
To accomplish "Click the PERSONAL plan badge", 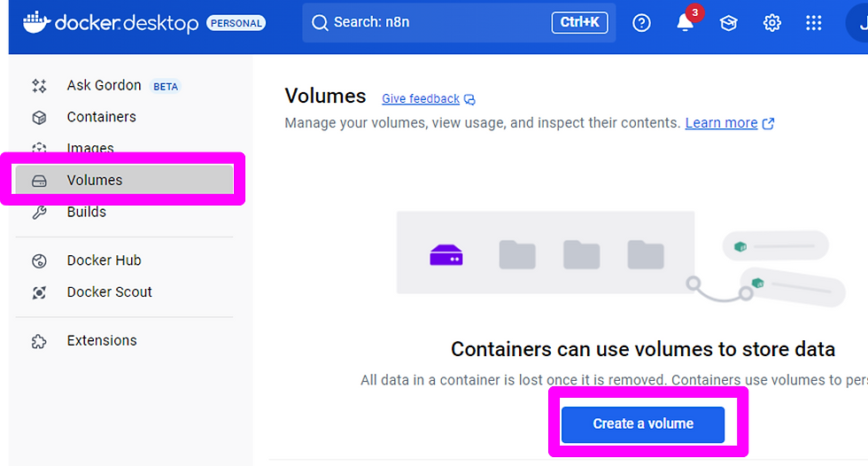I will (236, 23).
